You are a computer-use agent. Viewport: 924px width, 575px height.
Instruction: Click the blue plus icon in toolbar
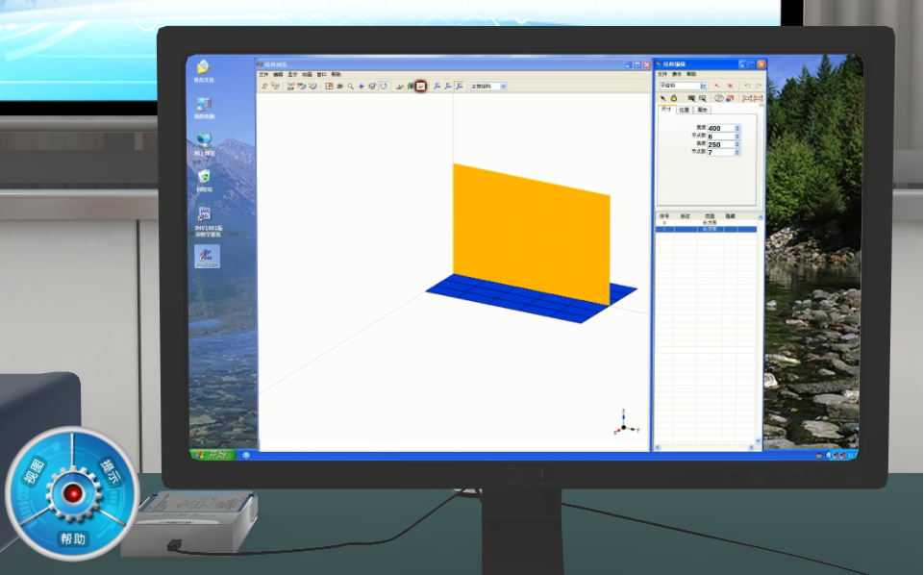[362, 87]
